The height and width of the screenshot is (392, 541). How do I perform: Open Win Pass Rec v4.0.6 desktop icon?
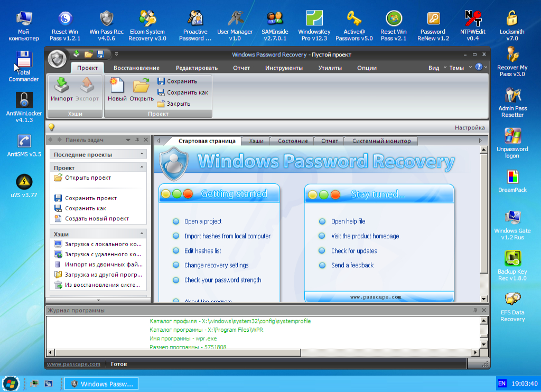pyautogui.click(x=106, y=26)
